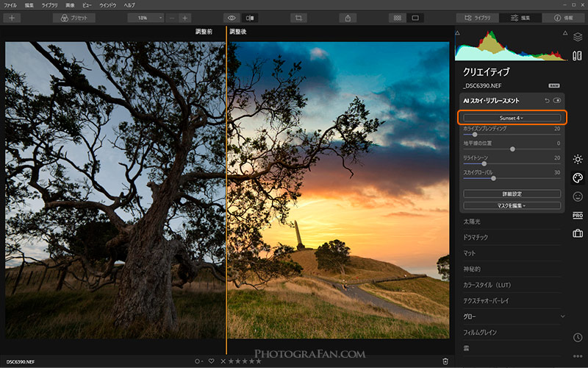Open the ウィンドウ menu
This screenshot has height=368, width=588.
click(x=108, y=5)
